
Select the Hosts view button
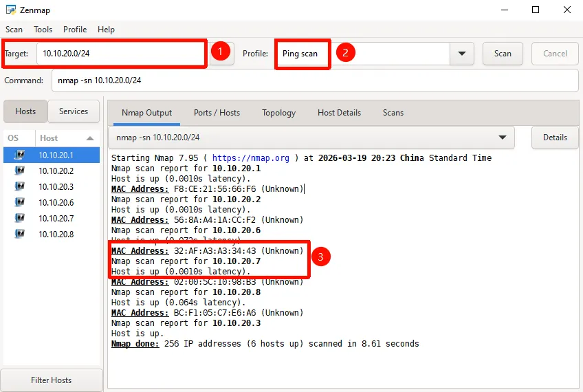(x=25, y=111)
